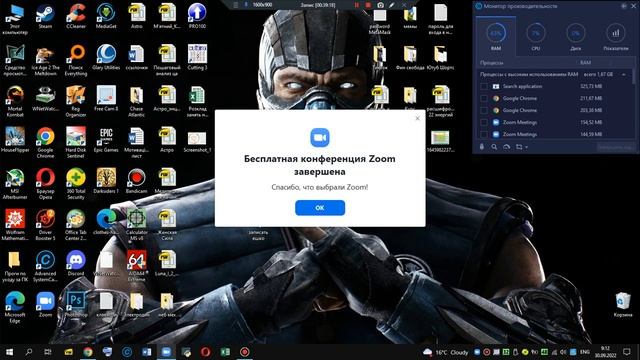Select the MSI Afterburner desktop icon

pyautogui.click(x=15, y=184)
